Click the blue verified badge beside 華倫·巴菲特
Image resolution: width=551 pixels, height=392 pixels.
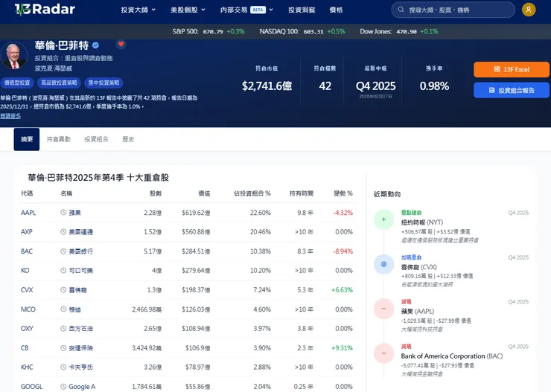[x=95, y=45]
